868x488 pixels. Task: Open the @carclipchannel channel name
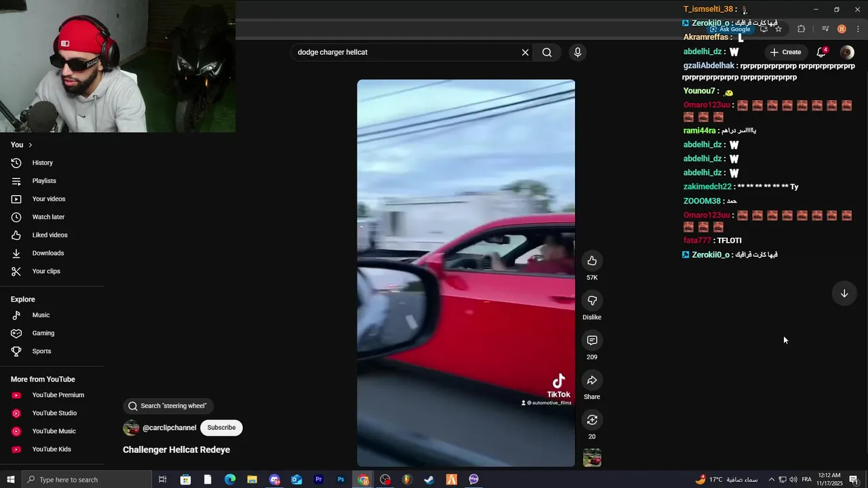point(170,428)
